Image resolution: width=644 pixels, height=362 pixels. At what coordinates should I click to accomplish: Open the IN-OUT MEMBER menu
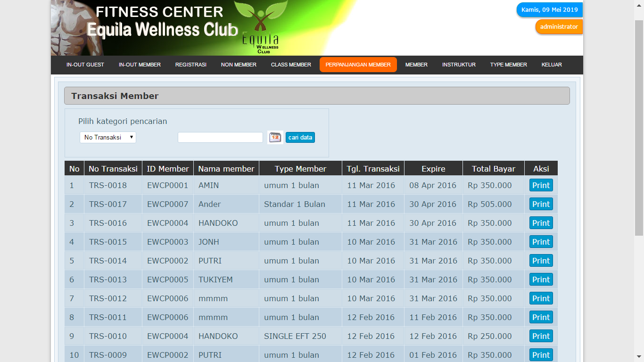click(140, 65)
